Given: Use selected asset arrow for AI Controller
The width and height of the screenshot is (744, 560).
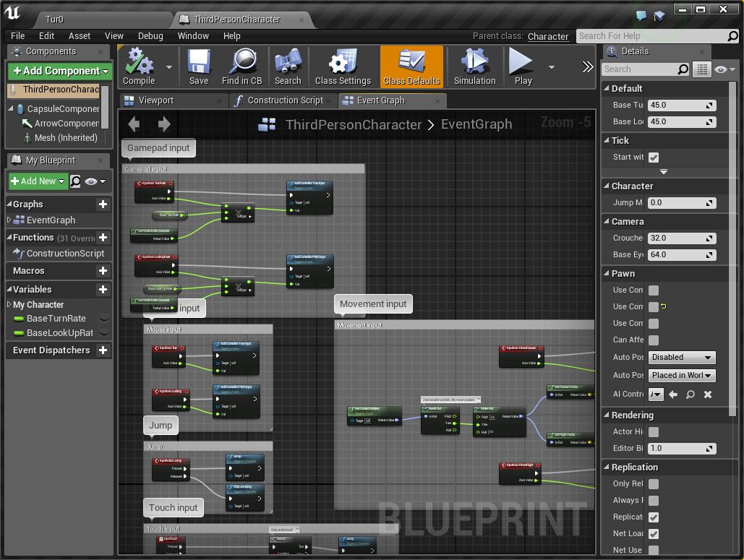Looking at the screenshot, I should (x=673, y=395).
